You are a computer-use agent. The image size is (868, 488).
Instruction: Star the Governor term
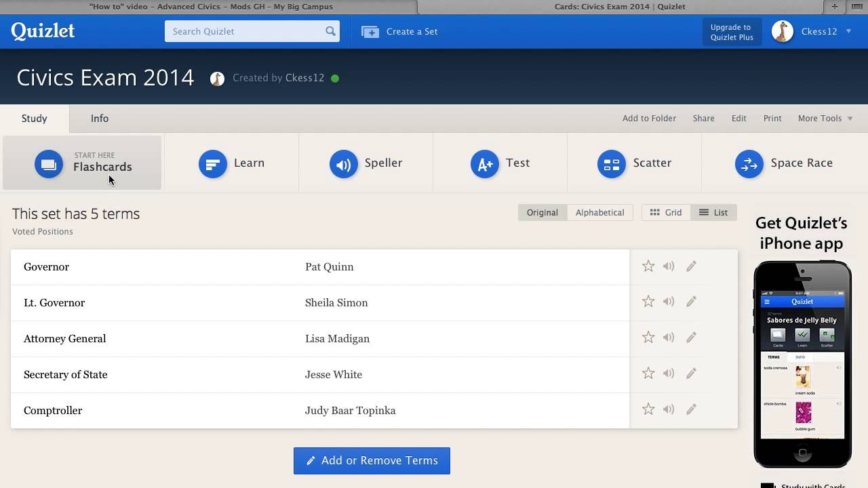[648, 266]
